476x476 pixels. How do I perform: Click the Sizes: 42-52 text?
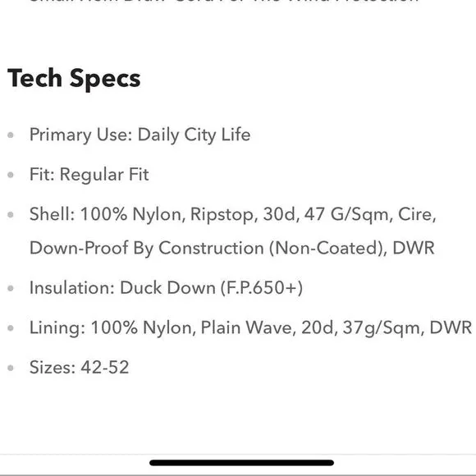[80, 368]
